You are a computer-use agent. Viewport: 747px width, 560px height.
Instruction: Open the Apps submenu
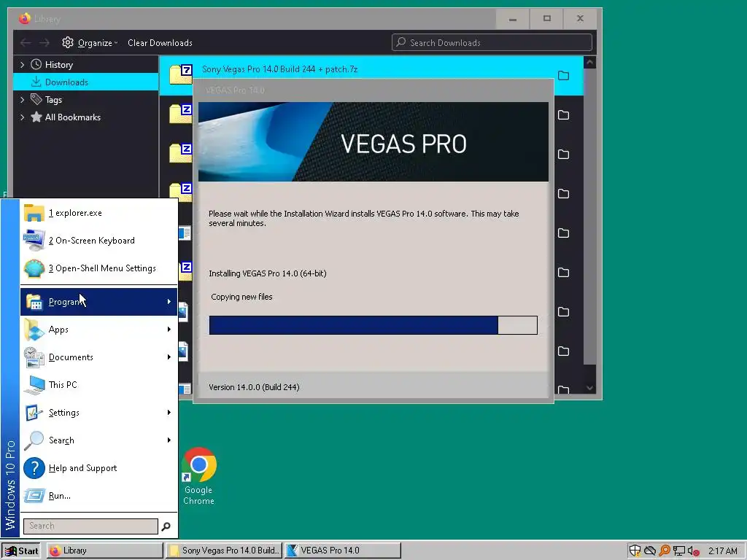tap(98, 330)
